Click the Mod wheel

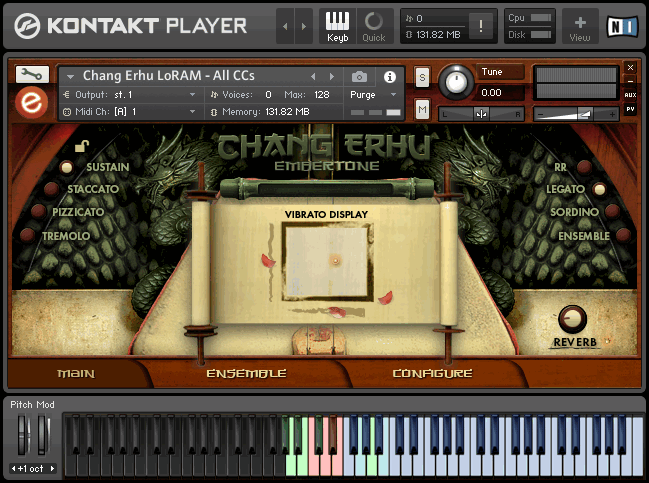coord(43,435)
